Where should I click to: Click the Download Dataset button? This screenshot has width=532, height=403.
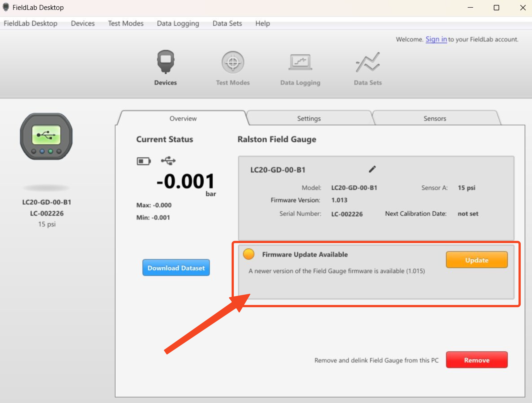(x=176, y=268)
